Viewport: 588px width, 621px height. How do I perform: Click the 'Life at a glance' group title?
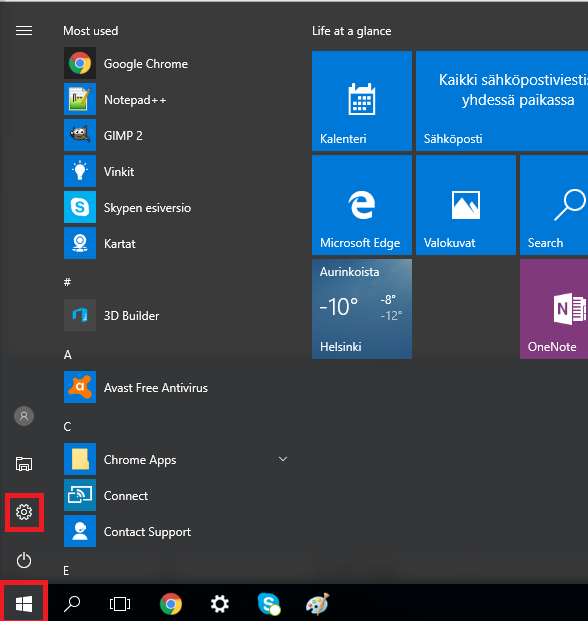pos(352,31)
